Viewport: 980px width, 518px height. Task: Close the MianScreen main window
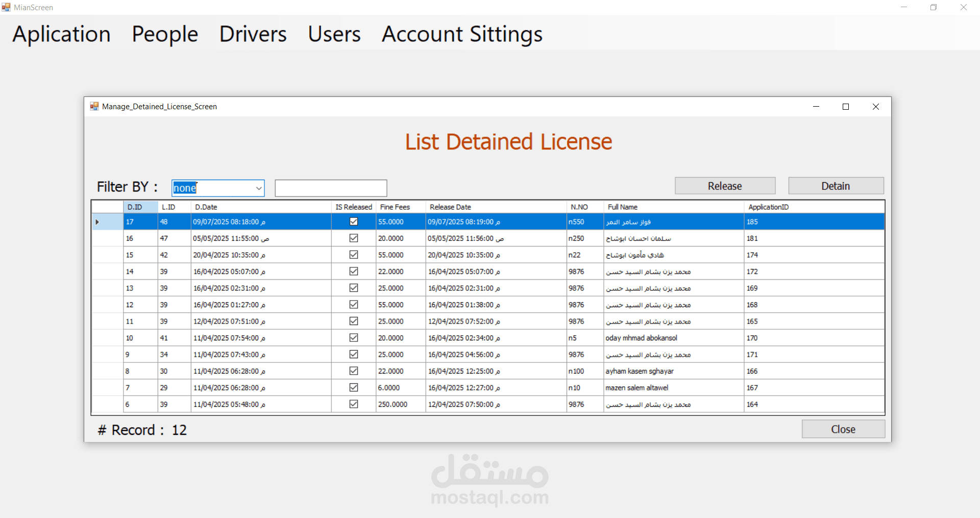(964, 7)
